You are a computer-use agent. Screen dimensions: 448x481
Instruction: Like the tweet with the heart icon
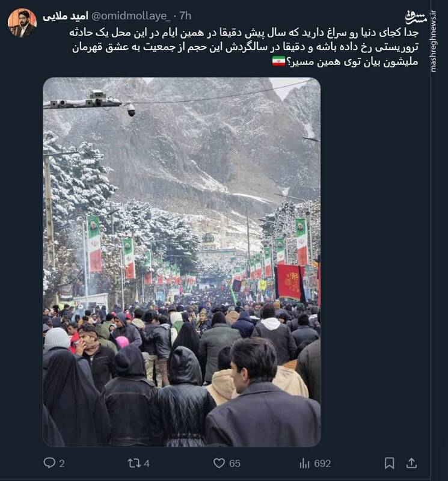219,463
